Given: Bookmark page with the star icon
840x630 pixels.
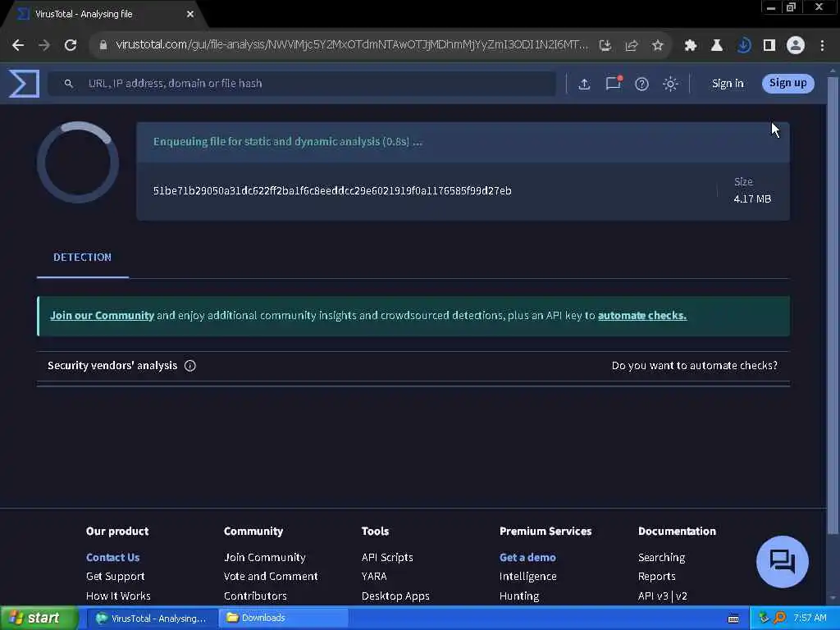Looking at the screenshot, I should tap(657, 46).
